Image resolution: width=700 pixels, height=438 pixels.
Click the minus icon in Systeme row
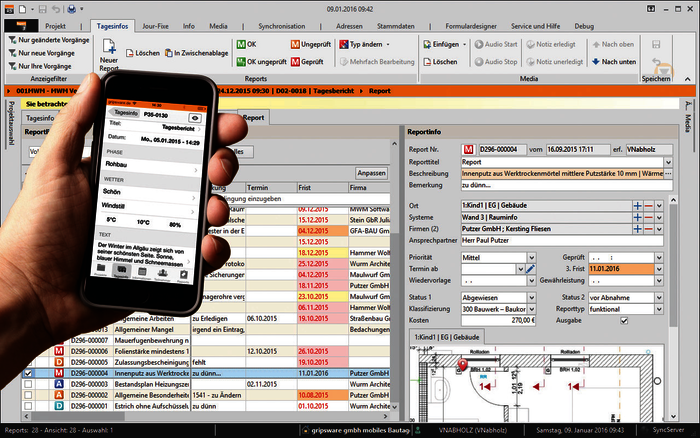click(648, 217)
